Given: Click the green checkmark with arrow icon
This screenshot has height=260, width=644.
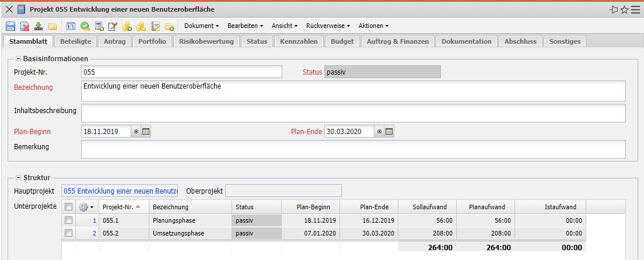Looking at the screenshot, I should tap(85, 26).
